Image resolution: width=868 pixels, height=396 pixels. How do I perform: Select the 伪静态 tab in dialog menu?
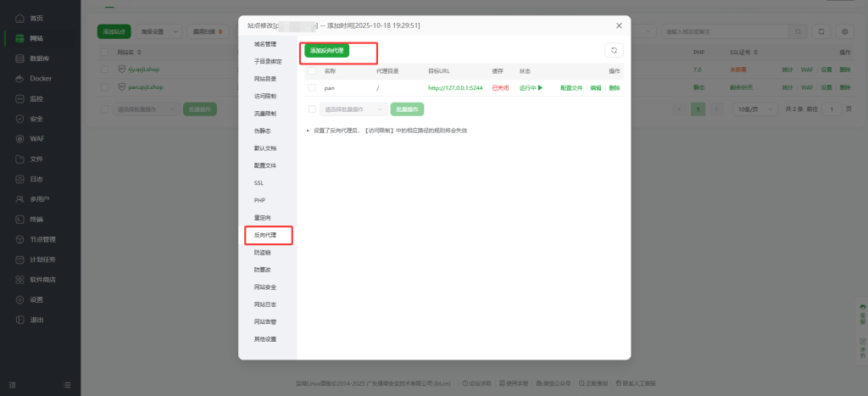click(264, 131)
